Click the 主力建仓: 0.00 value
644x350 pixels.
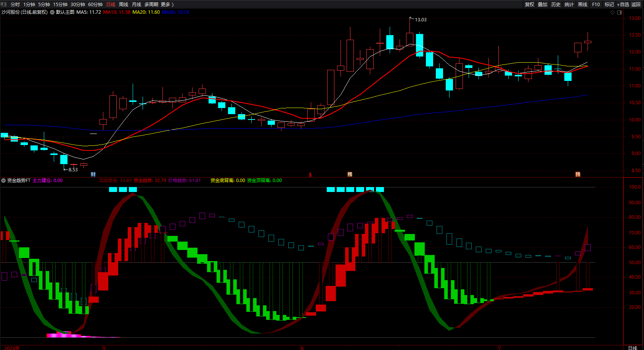pyautogui.click(x=48, y=181)
